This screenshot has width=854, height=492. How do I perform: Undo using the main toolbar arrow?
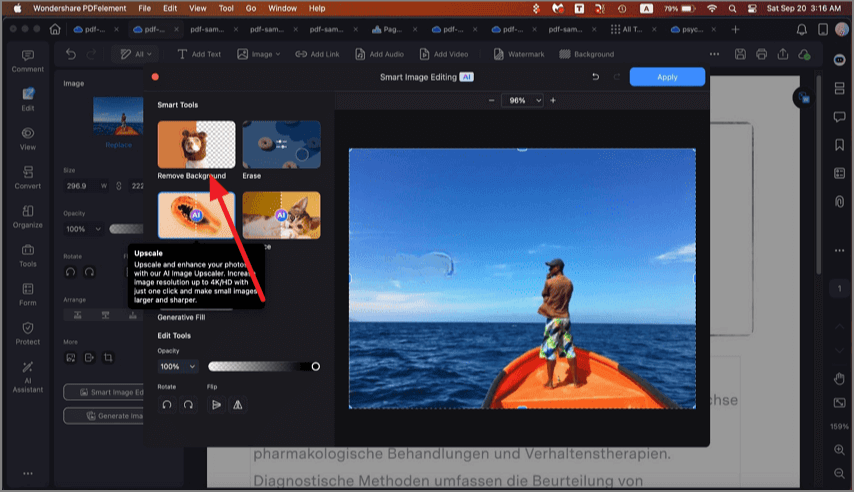click(x=71, y=54)
